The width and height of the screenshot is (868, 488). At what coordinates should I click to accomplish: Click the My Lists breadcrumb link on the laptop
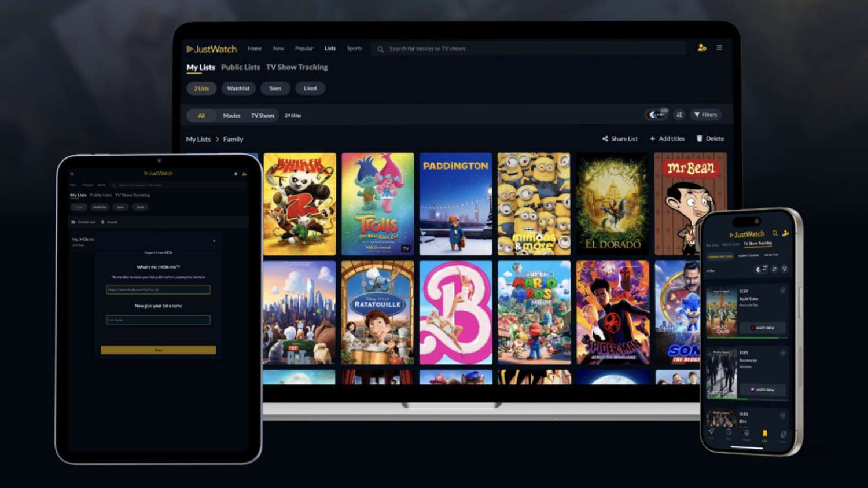[x=198, y=140]
